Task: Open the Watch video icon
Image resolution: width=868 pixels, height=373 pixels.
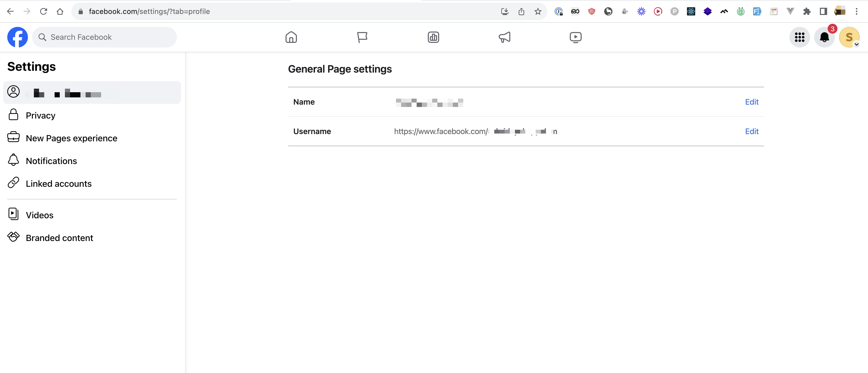Action: tap(575, 37)
